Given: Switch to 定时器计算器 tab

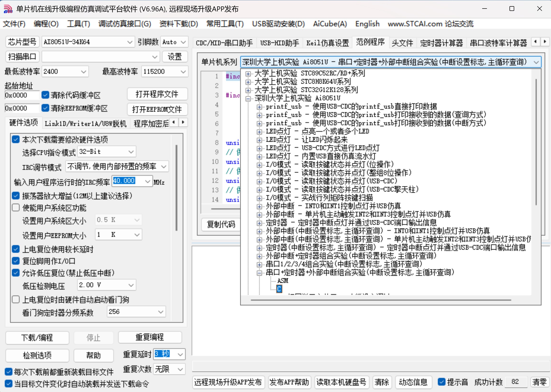Looking at the screenshot, I should tap(441, 43).
